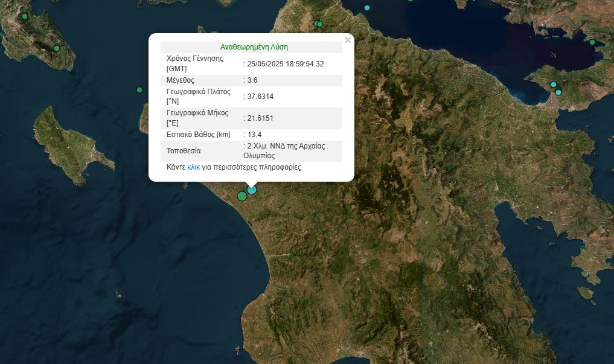Select the lower cyan marker of the right-side pair
614x364 pixels.
tap(558, 92)
